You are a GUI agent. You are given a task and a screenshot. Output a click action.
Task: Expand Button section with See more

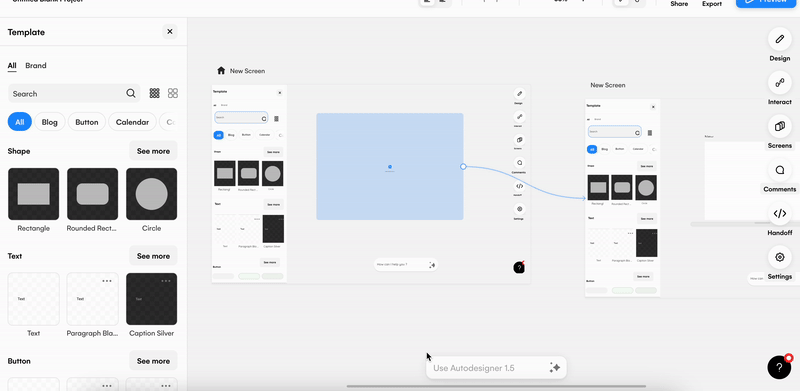click(x=153, y=361)
